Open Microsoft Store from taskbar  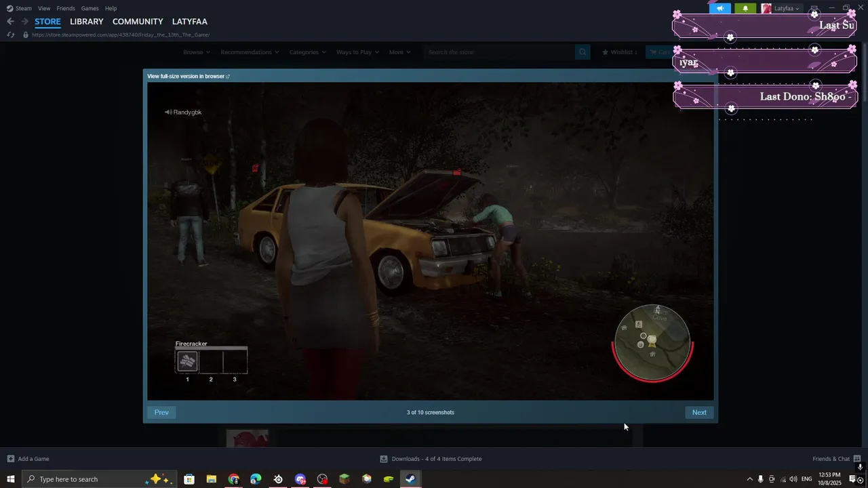click(189, 479)
